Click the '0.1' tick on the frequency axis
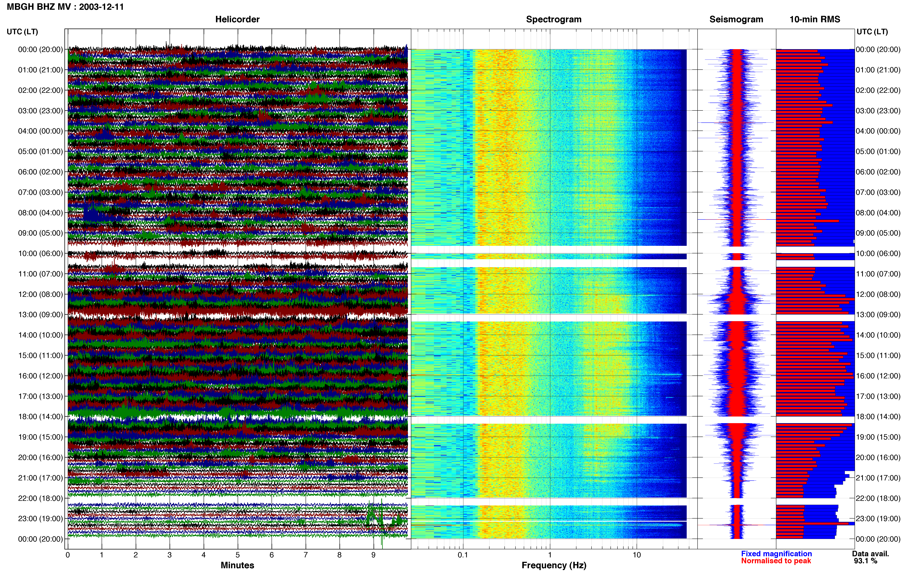Viewport: 924px width, 578px height. 463,555
